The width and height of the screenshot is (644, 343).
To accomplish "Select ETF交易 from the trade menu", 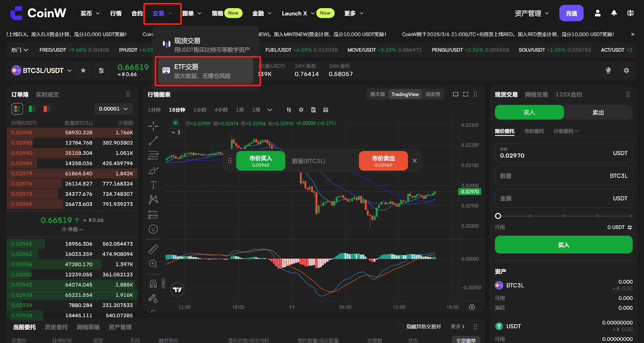I will pyautogui.click(x=205, y=71).
